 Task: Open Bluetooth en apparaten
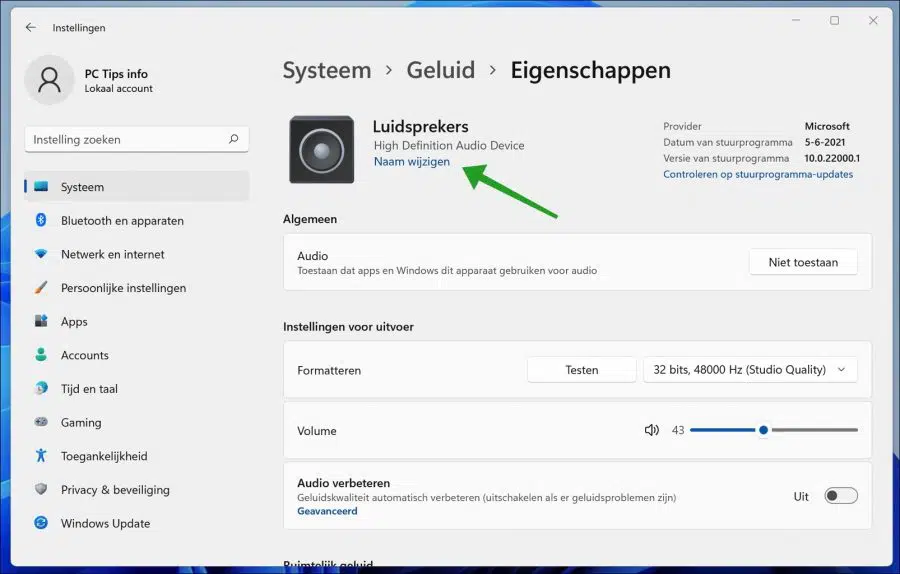(x=137, y=220)
